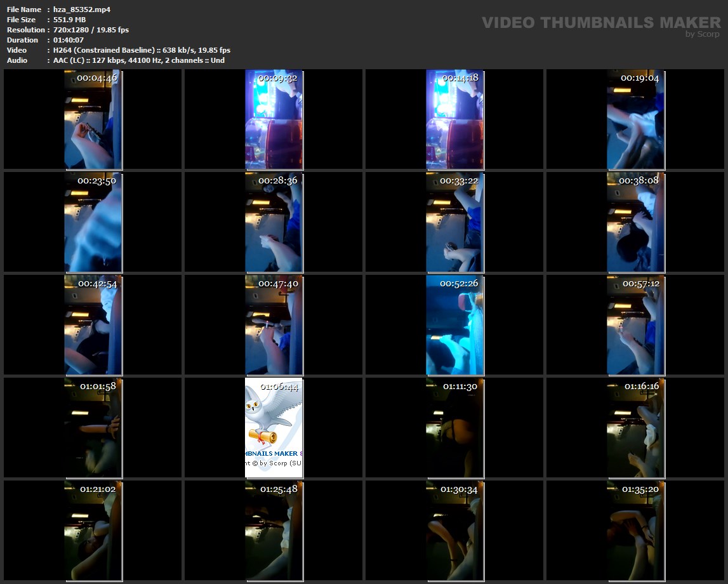Pick the frame marked 01:16:16

point(636,428)
